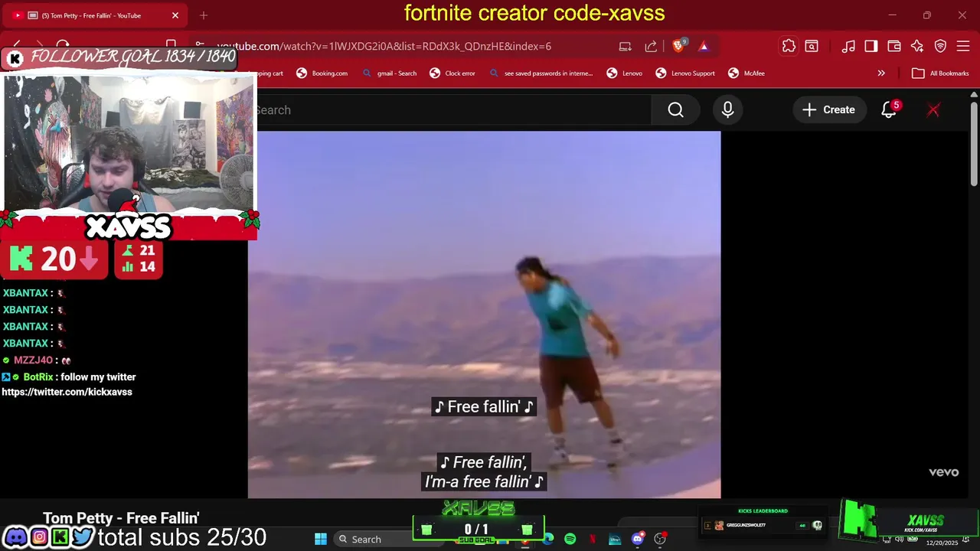Start YouTube voice search with the microphone

(727, 110)
